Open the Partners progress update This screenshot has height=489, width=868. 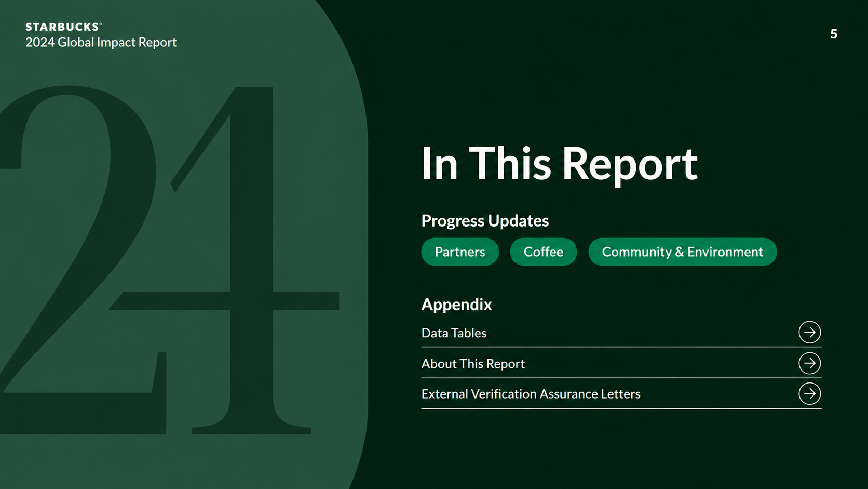click(460, 252)
